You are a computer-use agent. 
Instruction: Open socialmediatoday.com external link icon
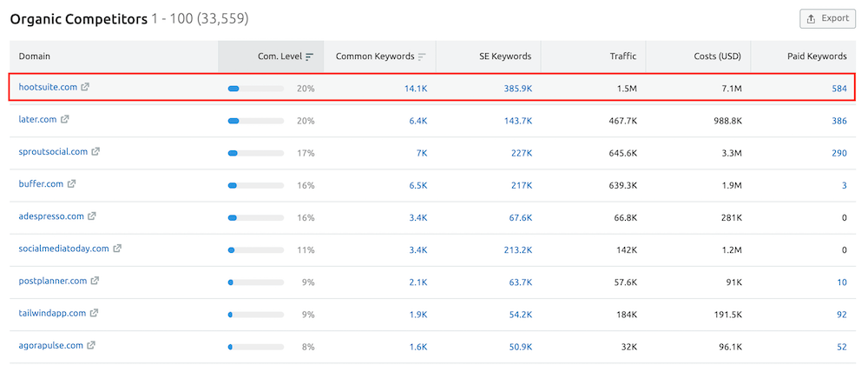(117, 248)
